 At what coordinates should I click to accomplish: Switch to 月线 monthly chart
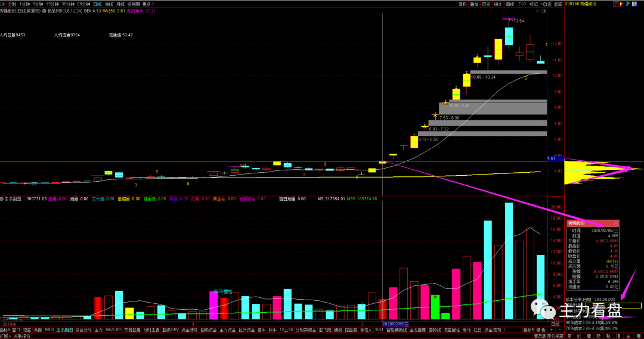(x=120, y=4)
